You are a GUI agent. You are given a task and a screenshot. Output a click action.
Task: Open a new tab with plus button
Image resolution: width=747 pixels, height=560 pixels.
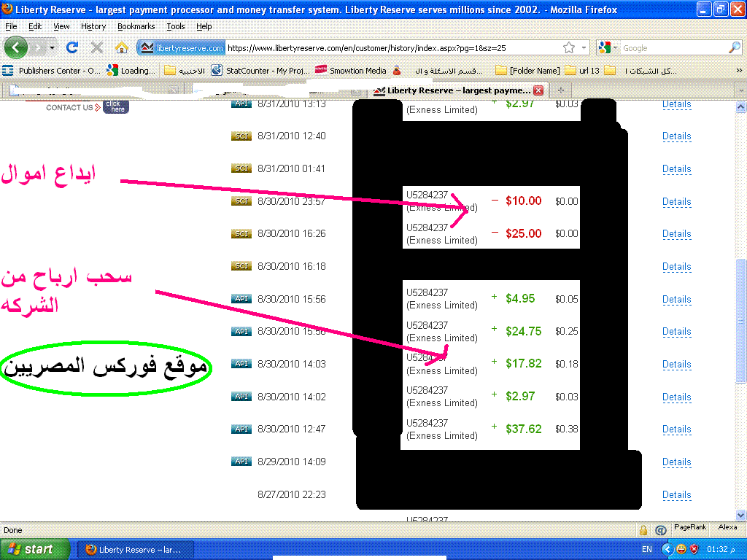561,90
